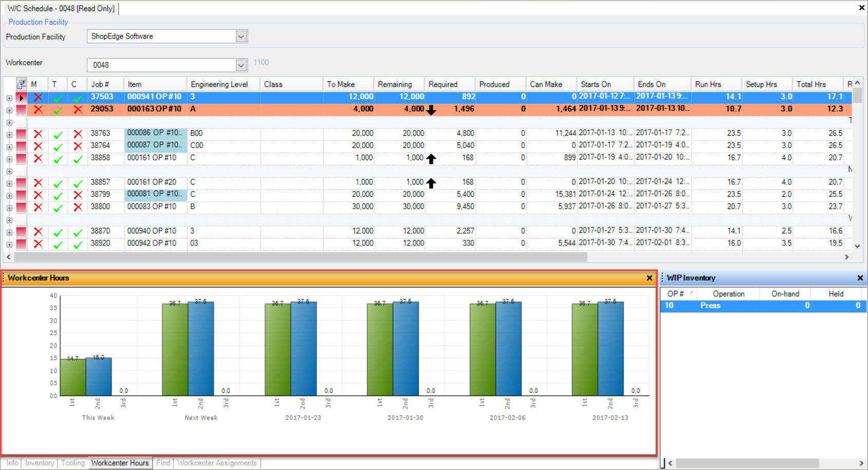Click the 2017-02-13 2nd shift bar
Screen dimensions: 868x470
coord(611,349)
